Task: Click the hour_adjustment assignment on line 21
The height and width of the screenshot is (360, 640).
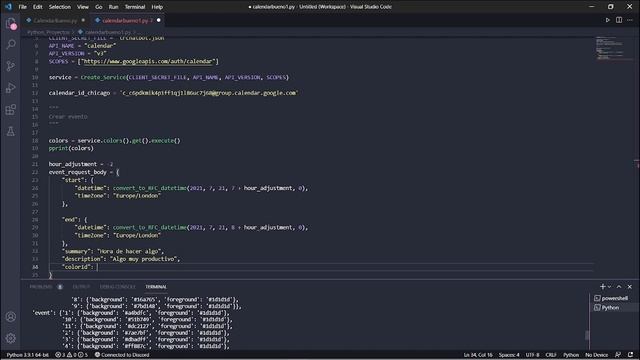Action: (x=81, y=164)
